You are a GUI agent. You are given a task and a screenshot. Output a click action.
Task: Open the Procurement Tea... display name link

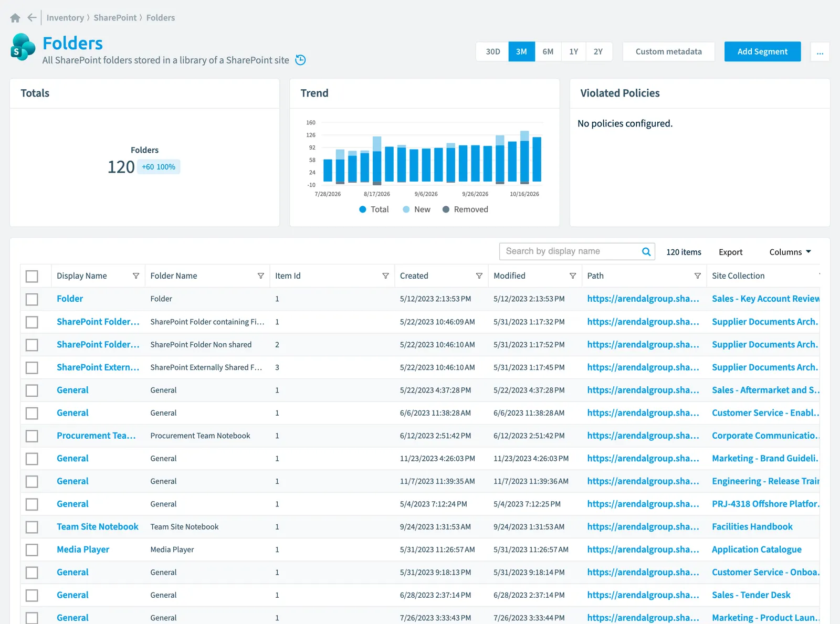coord(96,436)
